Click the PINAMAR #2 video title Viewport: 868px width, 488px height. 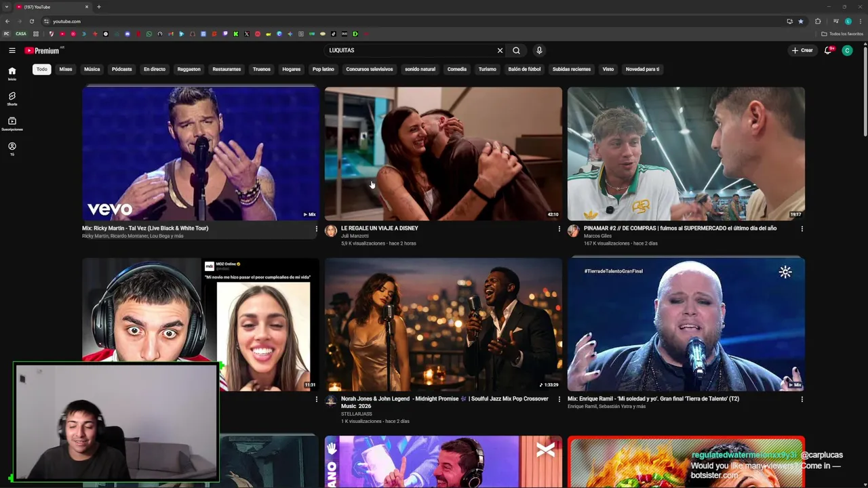(x=680, y=228)
